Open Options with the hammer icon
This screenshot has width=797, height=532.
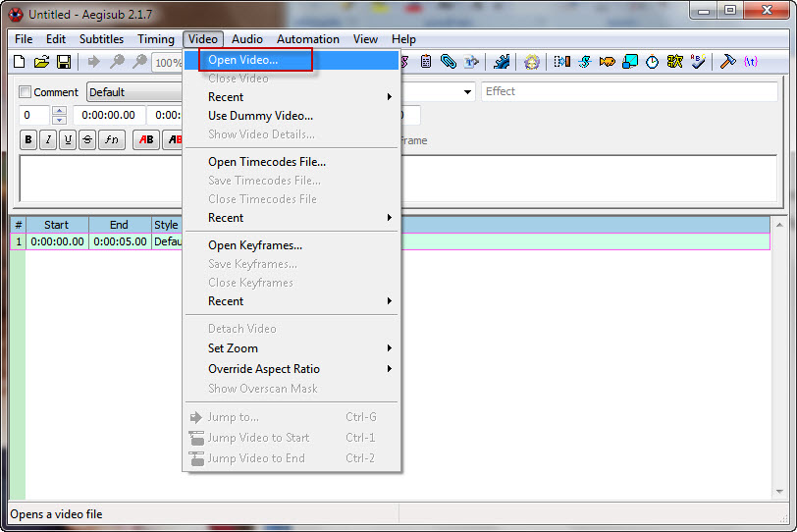pos(728,62)
